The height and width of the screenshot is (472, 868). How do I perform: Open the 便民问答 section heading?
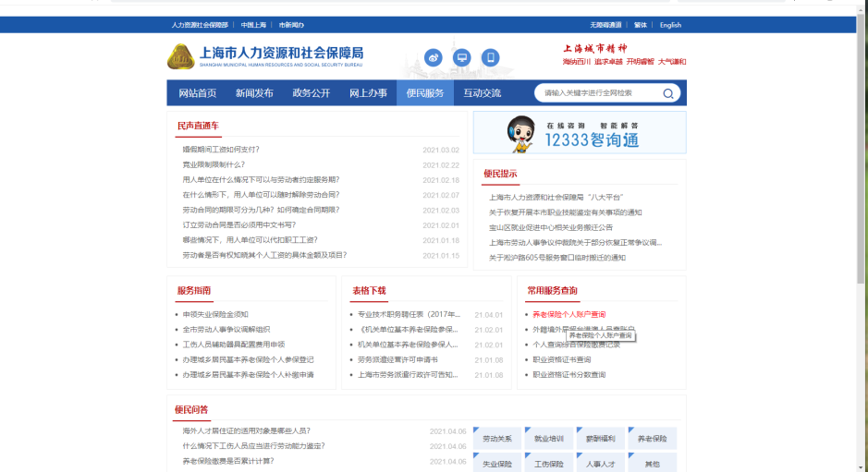191,409
